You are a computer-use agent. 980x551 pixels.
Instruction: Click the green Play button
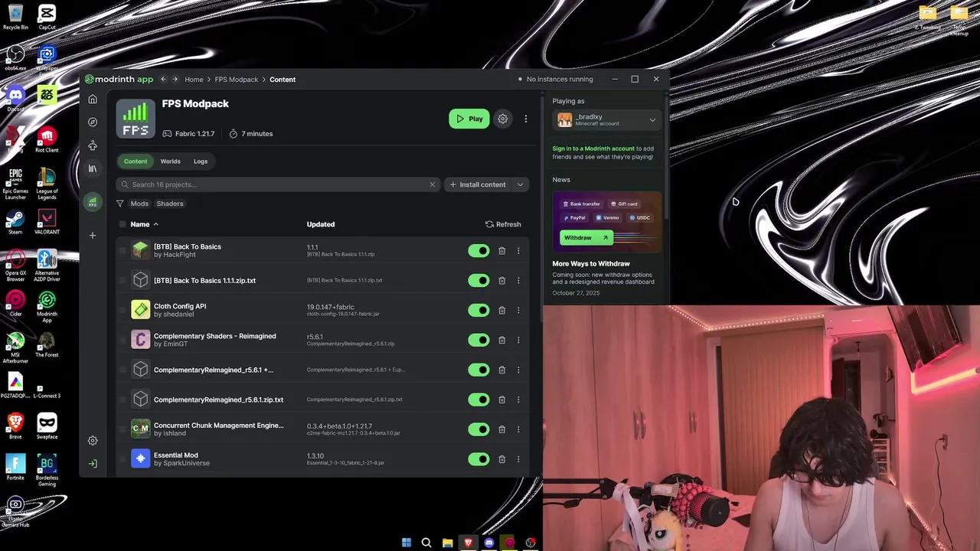click(469, 119)
